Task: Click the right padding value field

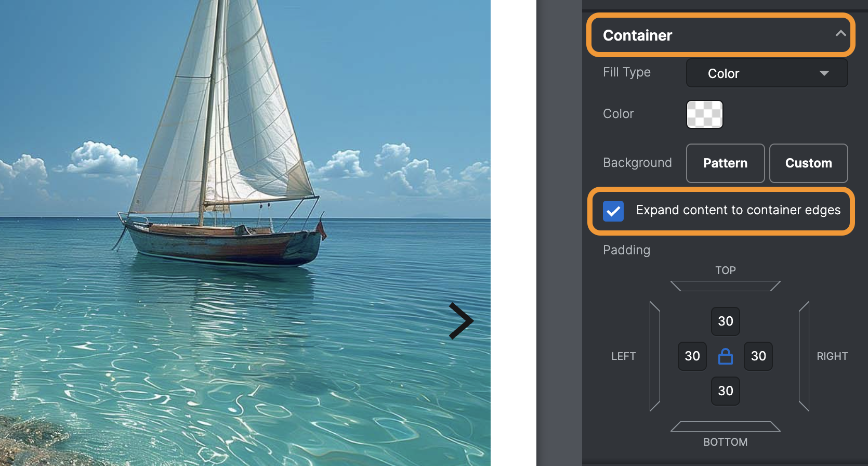Action: [758, 356]
